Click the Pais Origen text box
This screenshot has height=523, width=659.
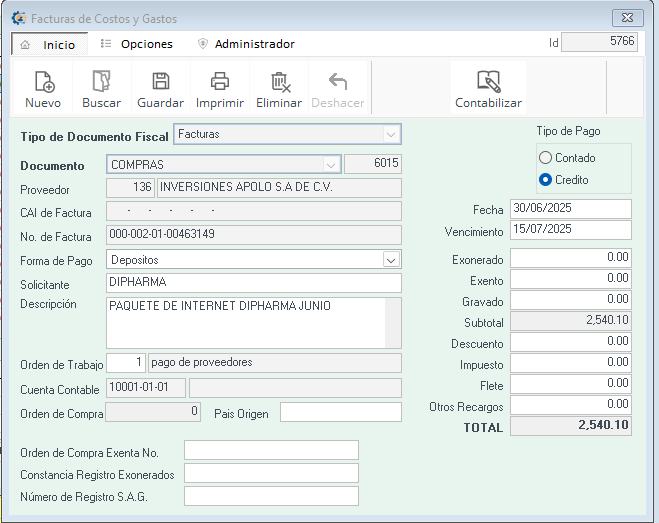[x=340, y=412]
